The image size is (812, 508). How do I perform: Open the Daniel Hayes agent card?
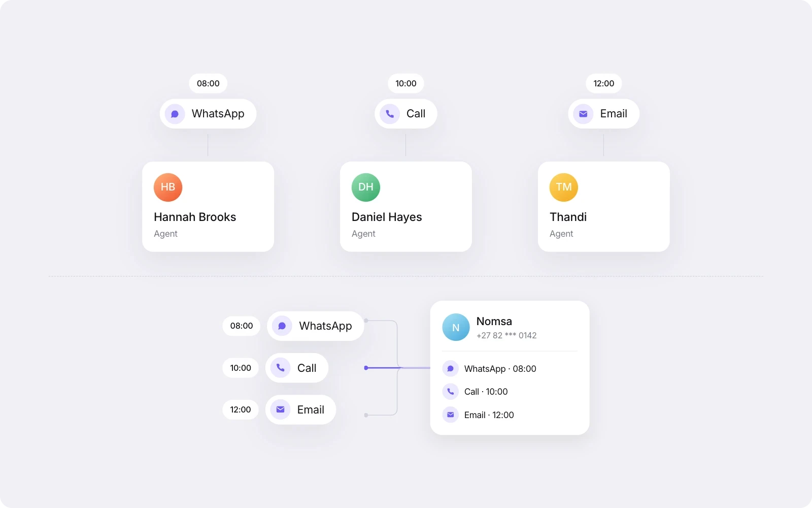point(406,207)
